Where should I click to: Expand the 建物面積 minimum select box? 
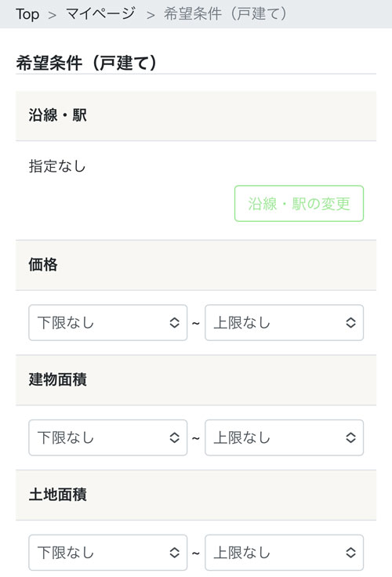pos(108,437)
